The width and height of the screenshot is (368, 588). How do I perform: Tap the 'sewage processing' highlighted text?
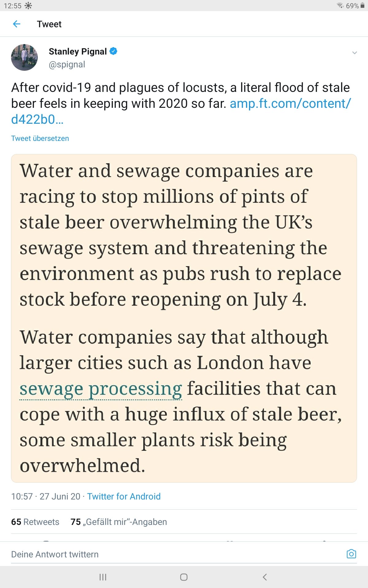tap(101, 389)
